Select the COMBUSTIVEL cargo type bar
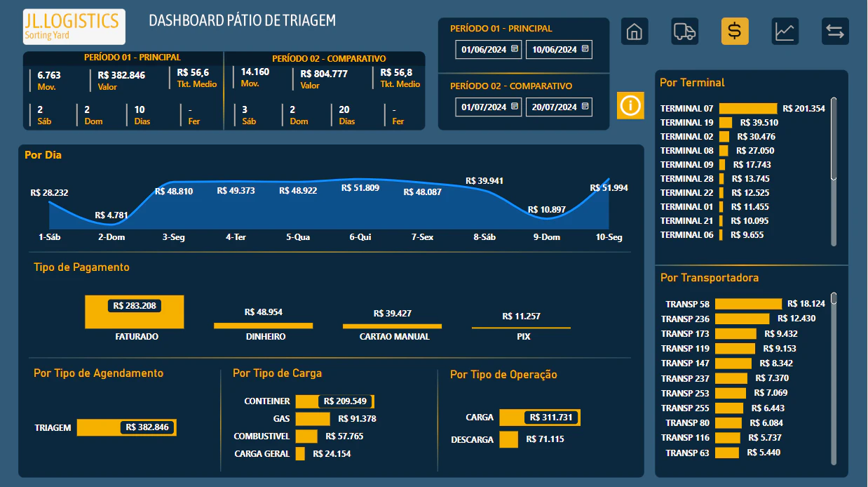 306,436
